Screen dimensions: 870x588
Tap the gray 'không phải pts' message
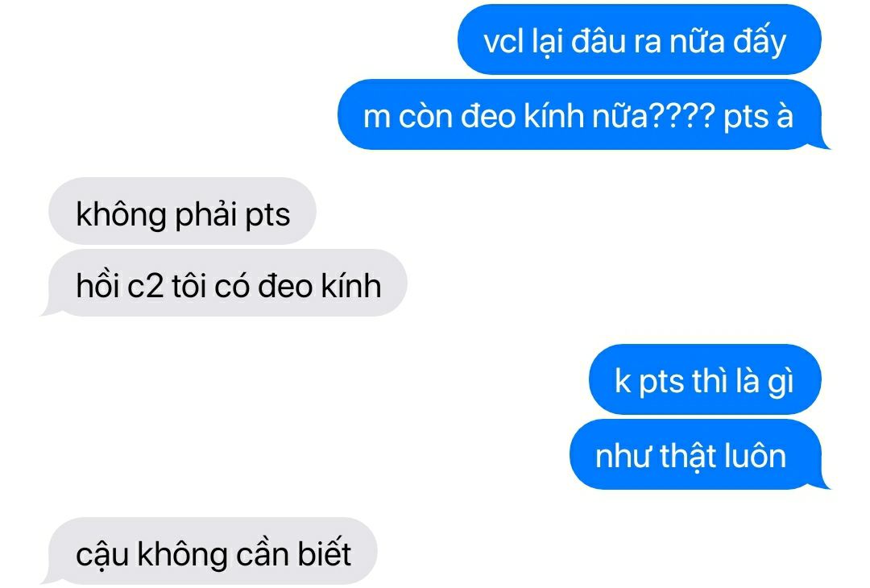coord(183,211)
